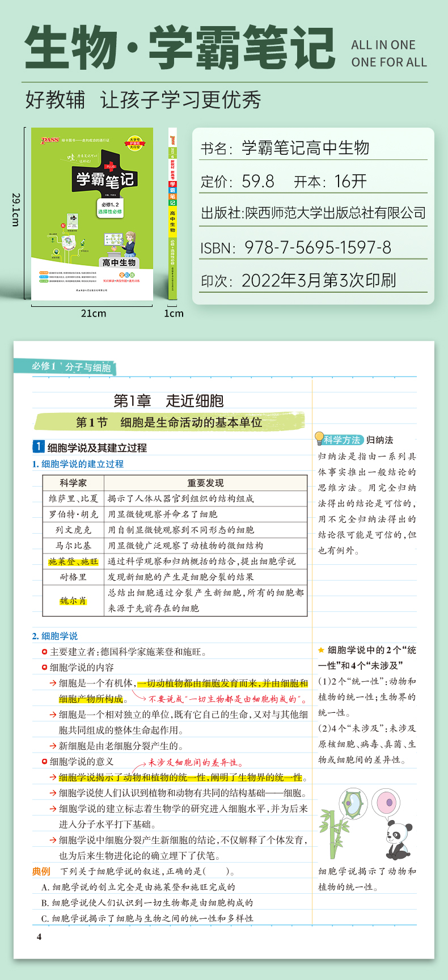
Task: Click the 归纳法 sidebar title
Action: click(x=380, y=440)
